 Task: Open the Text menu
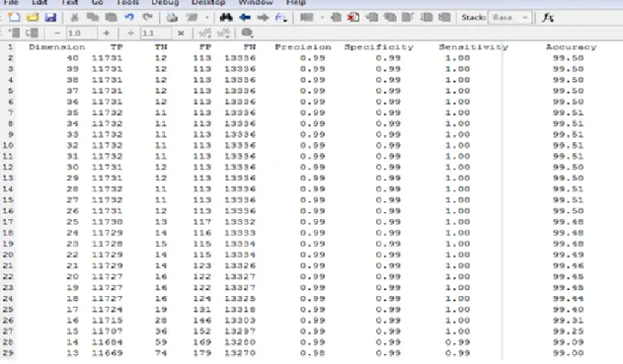point(69,3)
